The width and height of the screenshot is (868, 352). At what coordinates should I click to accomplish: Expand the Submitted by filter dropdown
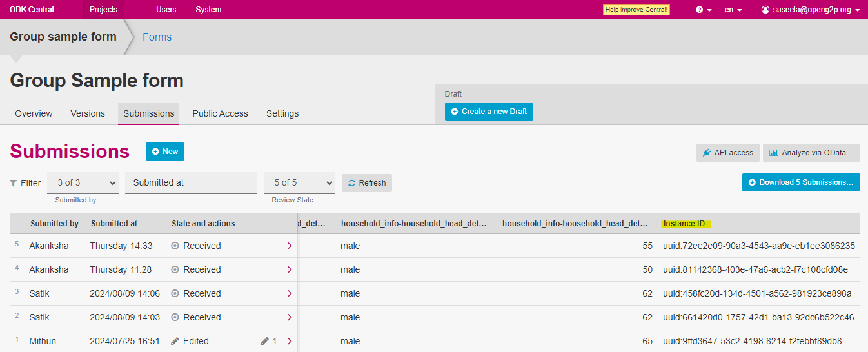point(83,182)
